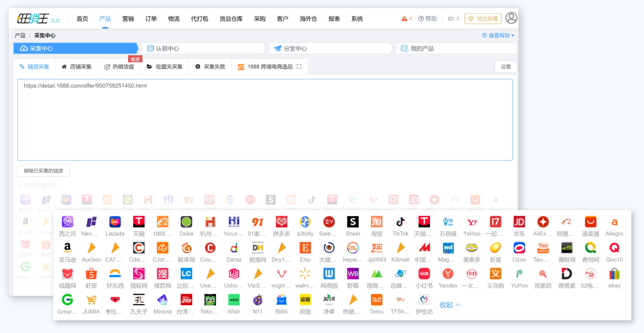Expand the 1688 selection fullscreen icon
The height and width of the screenshot is (333, 644).
coord(299,67)
